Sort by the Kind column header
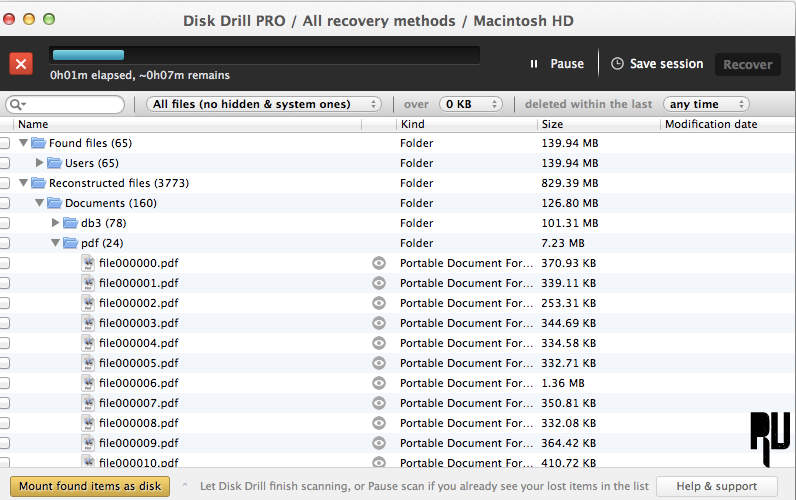The width and height of the screenshot is (796, 500). tap(412, 124)
